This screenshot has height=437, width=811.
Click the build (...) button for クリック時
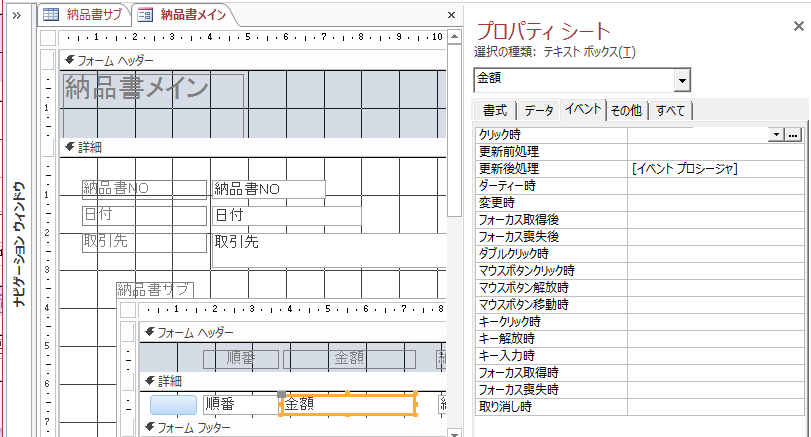(793, 133)
